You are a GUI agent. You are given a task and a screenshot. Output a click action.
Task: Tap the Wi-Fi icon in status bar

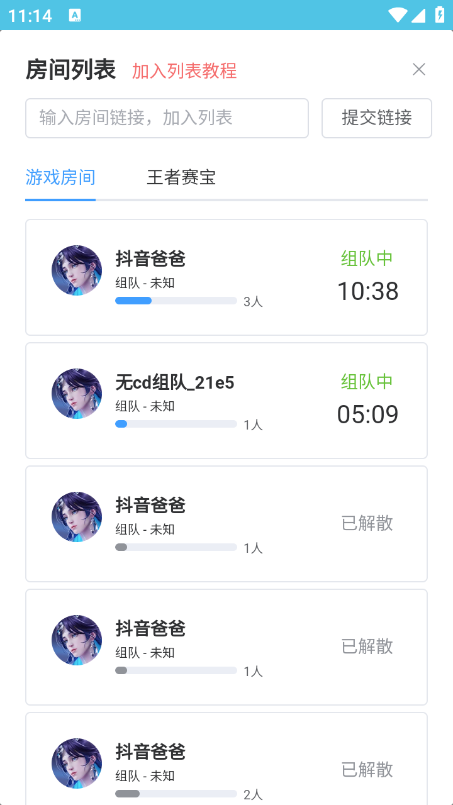click(x=398, y=15)
